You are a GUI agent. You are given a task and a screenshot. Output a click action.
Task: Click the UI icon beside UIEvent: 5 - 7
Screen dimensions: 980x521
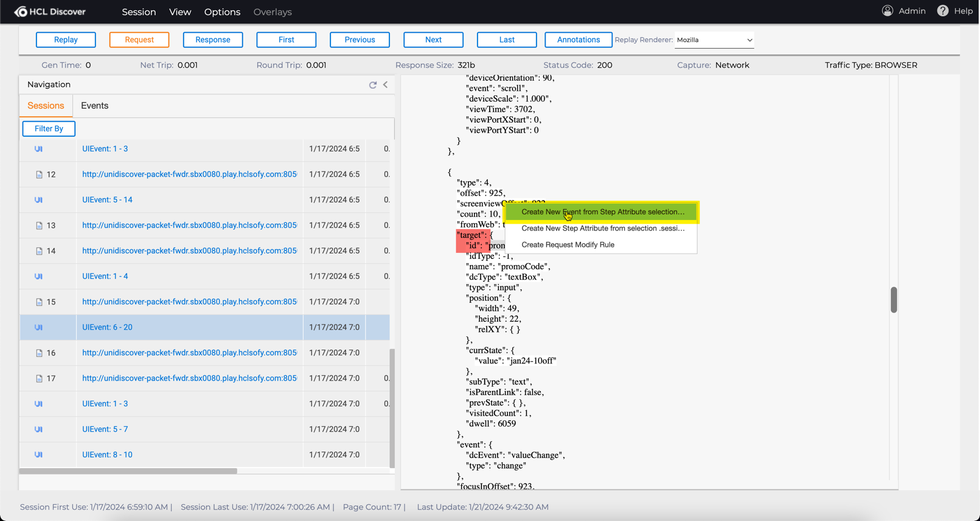coord(38,430)
